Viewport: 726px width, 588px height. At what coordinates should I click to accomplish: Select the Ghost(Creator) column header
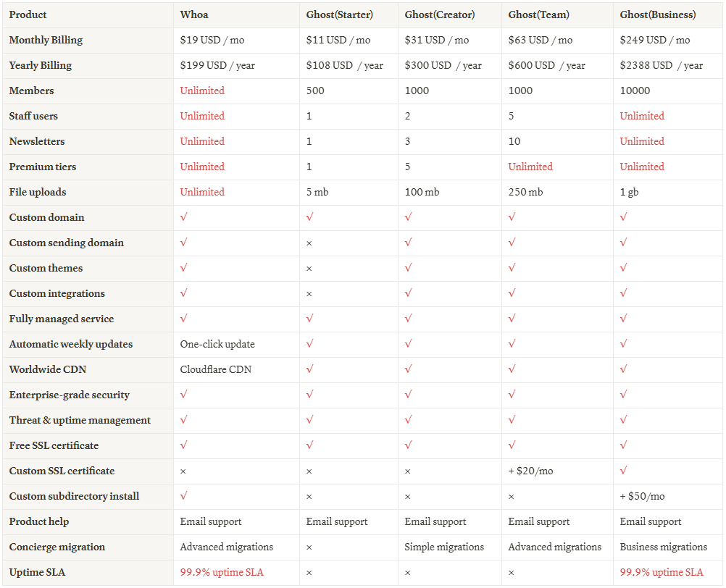[x=440, y=14]
